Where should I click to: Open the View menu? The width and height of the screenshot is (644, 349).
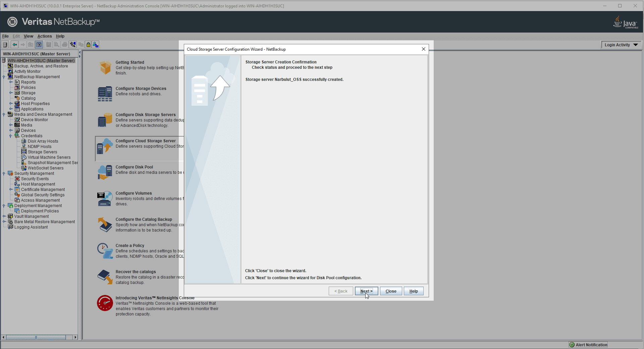click(28, 36)
